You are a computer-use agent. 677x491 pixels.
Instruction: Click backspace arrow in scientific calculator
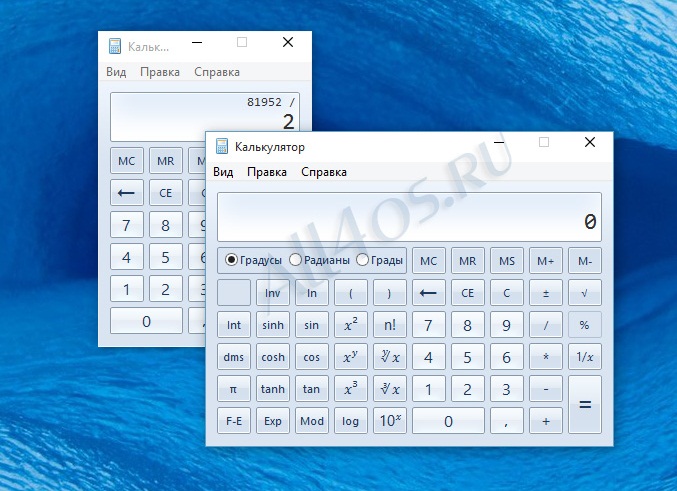pos(428,293)
